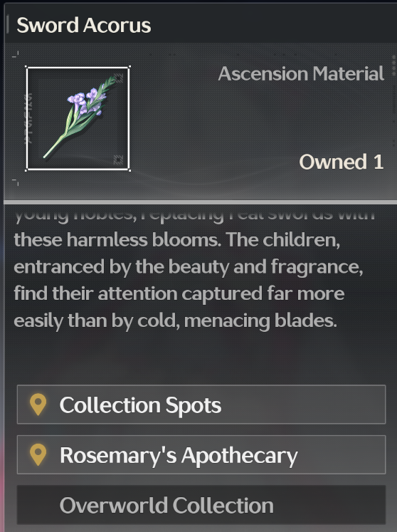This screenshot has height=532, width=397.
Task: Click the Sword Acorus item thumbnail
Action: (x=78, y=118)
